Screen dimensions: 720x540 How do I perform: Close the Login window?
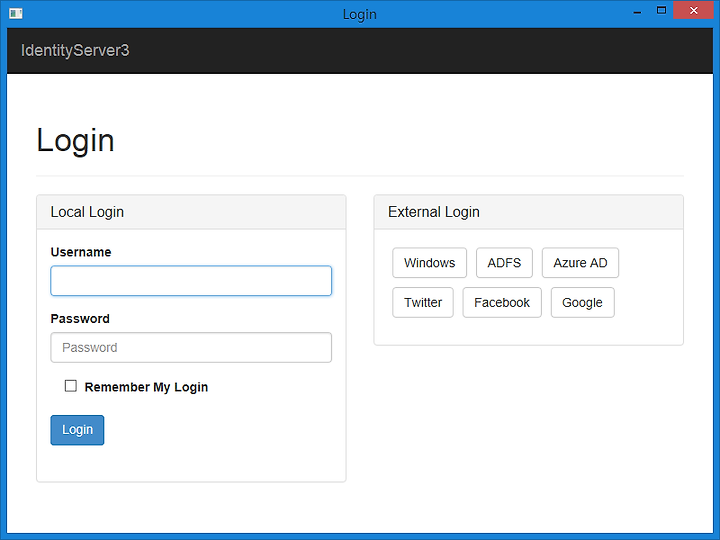693,11
